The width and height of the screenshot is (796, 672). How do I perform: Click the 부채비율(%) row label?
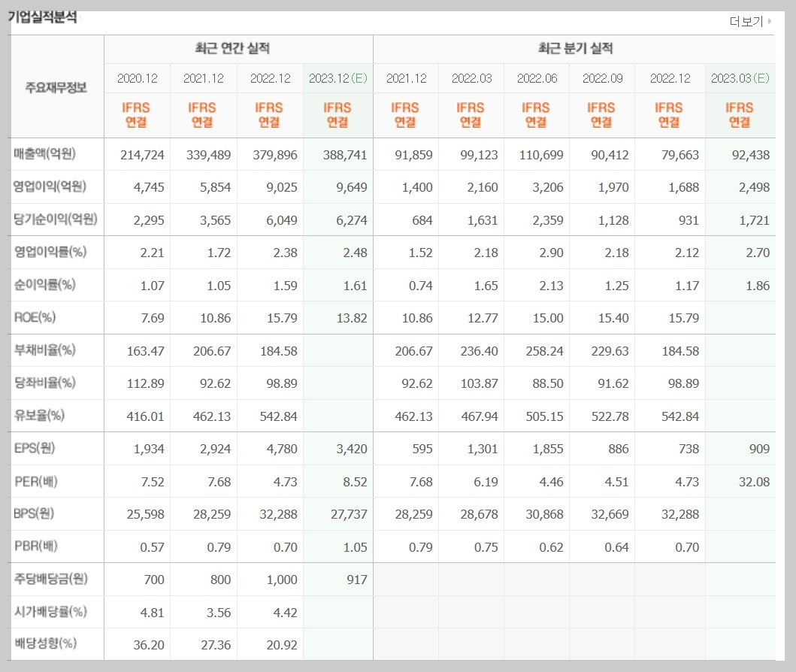coord(44,350)
